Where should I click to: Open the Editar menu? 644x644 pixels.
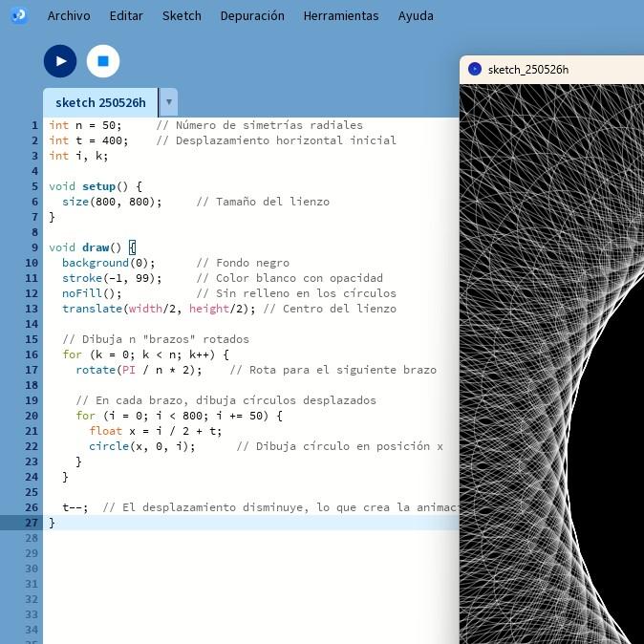click(x=126, y=16)
